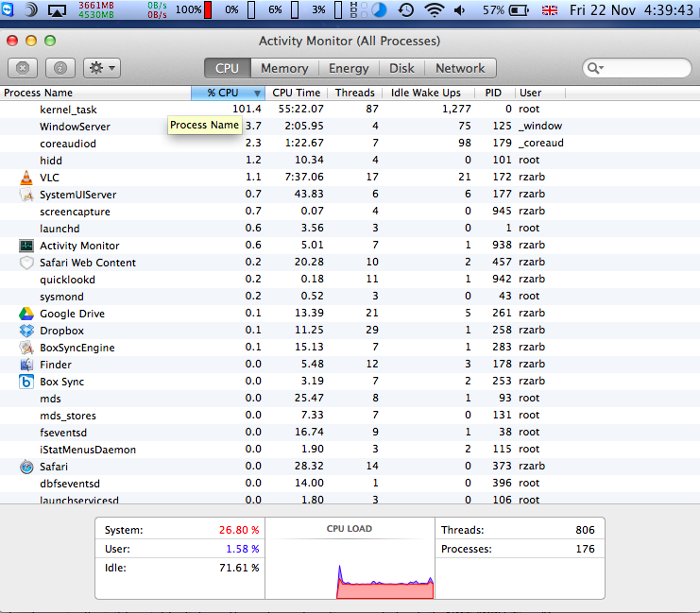Select the sysmond process row
Viewport: 700px width, 613px height.
(350, 297)
